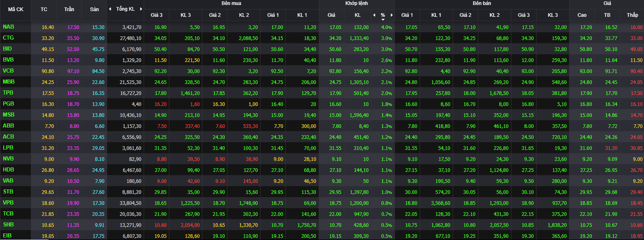Sort by the Mã CK column header

[x=15, y=9]
